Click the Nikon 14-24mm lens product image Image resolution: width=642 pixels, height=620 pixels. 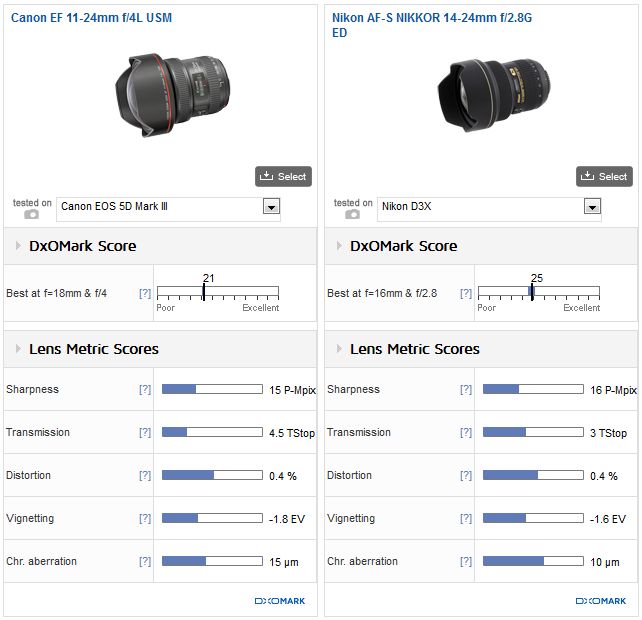pyautogui.click(x=491, y=94)
